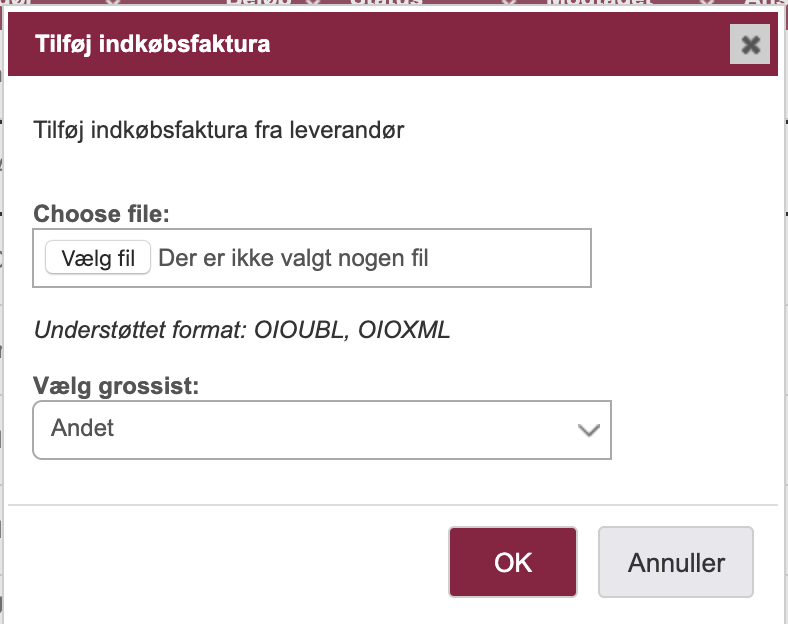The height and width of the screenshot is (624, 788).
Task: Click the partially hidden Status column header behind the dialog
Action: coord(385,3)
